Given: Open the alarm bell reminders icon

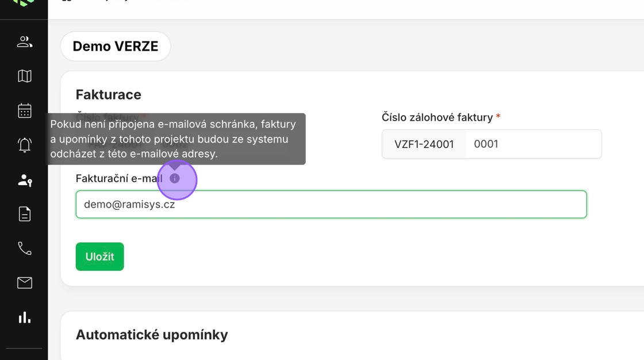Looking at the screenshot, I should click(x=24, y=145).
